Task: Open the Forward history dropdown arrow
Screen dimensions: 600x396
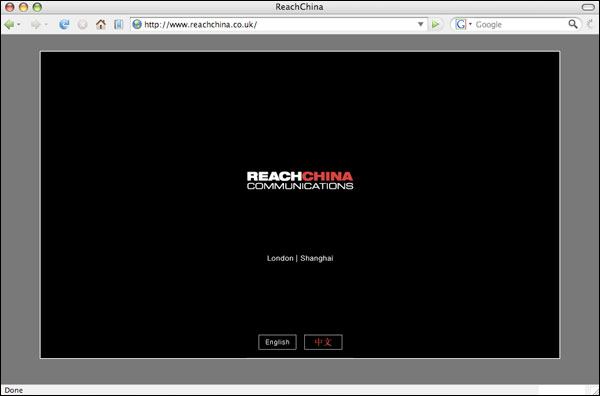Action: click(46, 24)
